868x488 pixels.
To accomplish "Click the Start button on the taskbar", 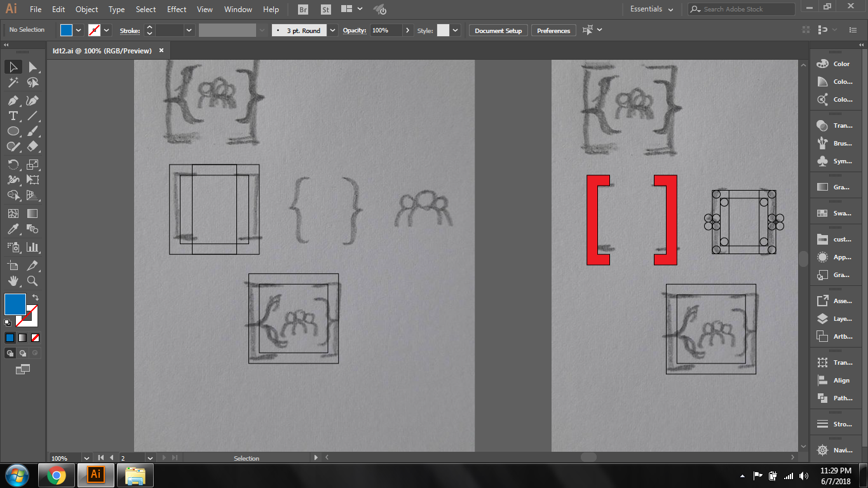I will point(17,475).
